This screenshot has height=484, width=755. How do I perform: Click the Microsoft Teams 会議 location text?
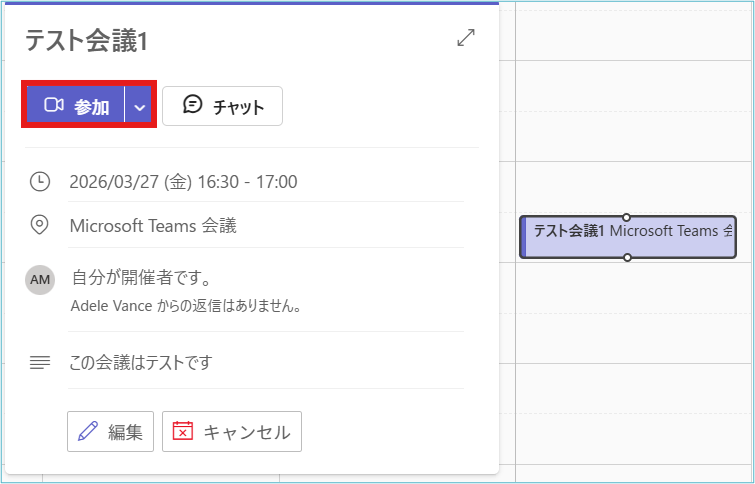153,226
